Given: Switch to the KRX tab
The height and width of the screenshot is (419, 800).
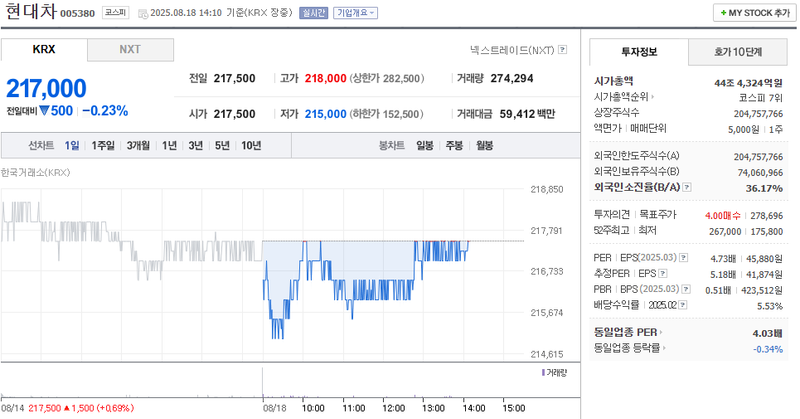Looking at the screenshot, I should [44, 50].
